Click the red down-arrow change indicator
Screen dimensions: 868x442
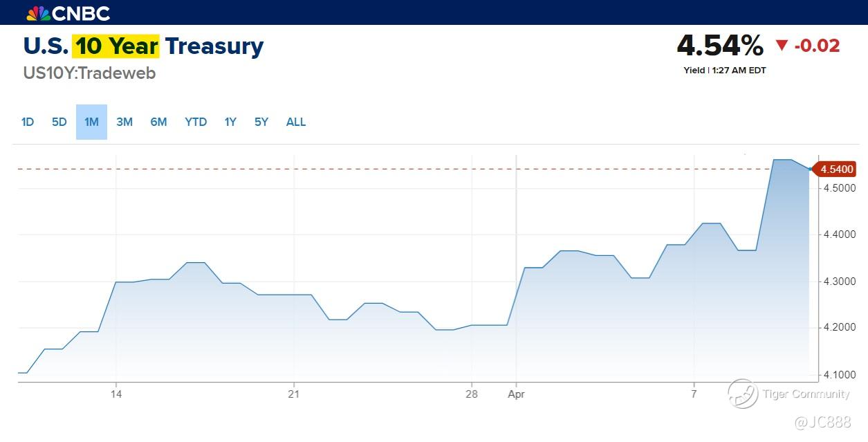click(782, 46)
